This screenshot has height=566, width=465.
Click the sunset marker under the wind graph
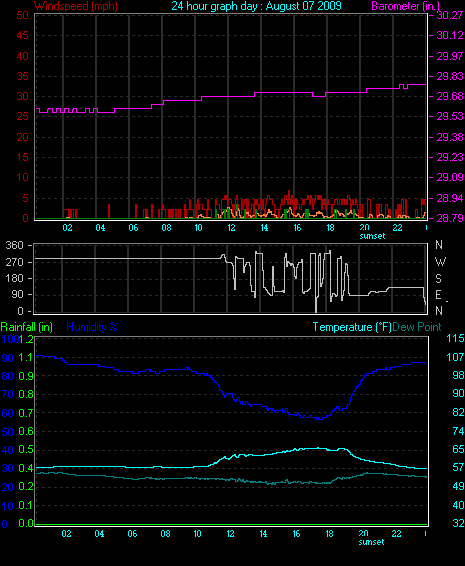click(x=372, y=236)
